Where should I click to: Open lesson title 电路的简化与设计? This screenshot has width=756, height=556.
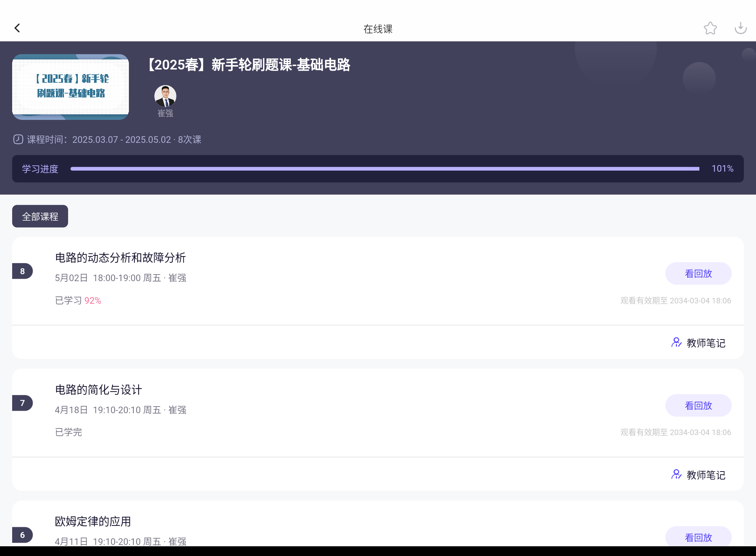[99, 390]
